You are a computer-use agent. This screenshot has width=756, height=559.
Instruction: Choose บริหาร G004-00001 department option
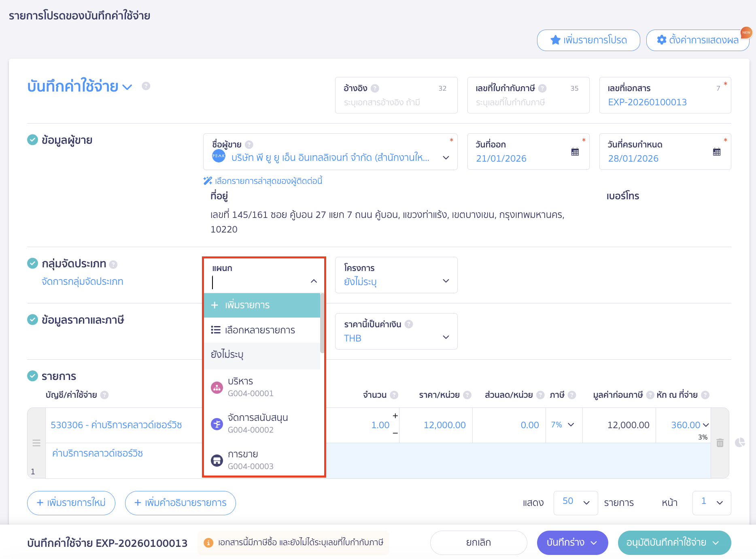click(x=262, y=387)
